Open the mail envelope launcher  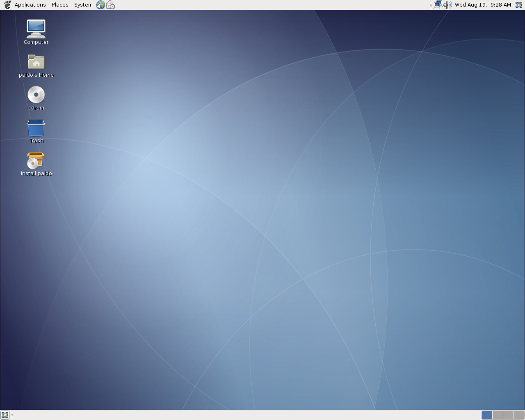coord(110,5)
